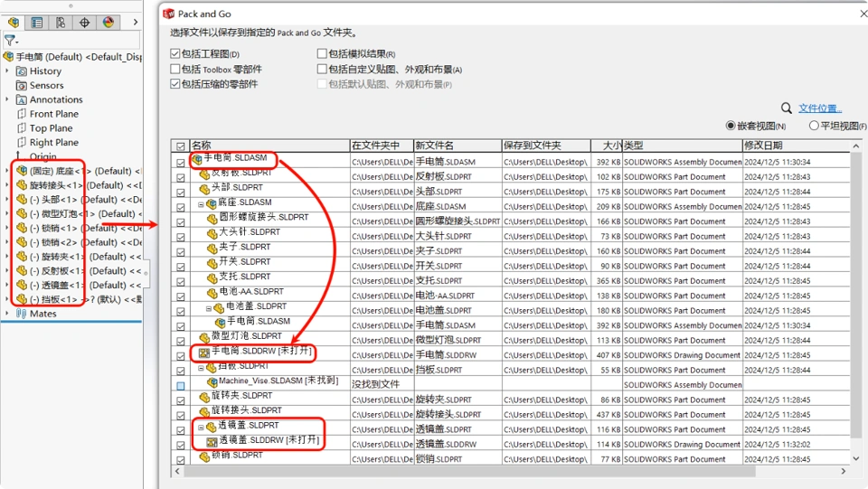Switch to the ConfigurationManager tab
This screenshot has height=489, width=868.
[61, 22]
